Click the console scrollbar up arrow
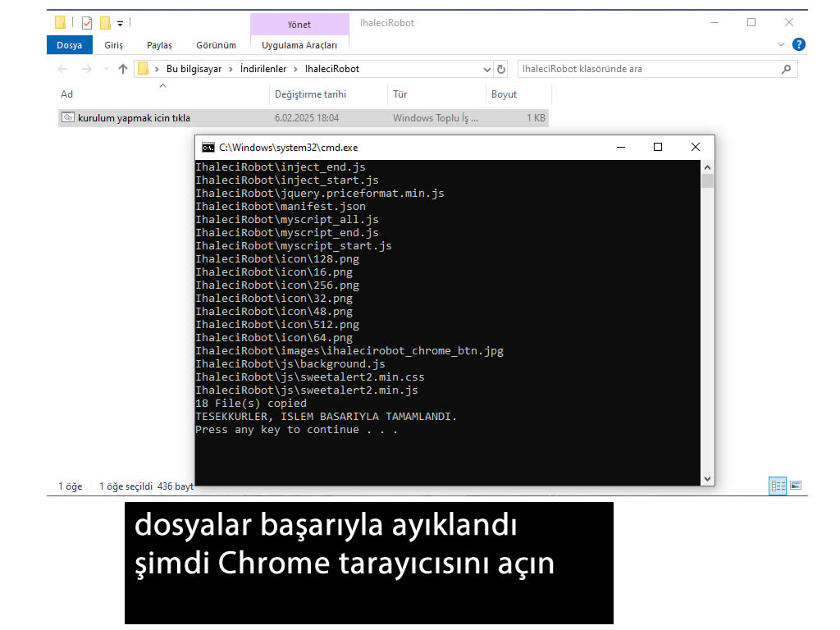Viewport: 840px width, 630px height. coord(707,167)
